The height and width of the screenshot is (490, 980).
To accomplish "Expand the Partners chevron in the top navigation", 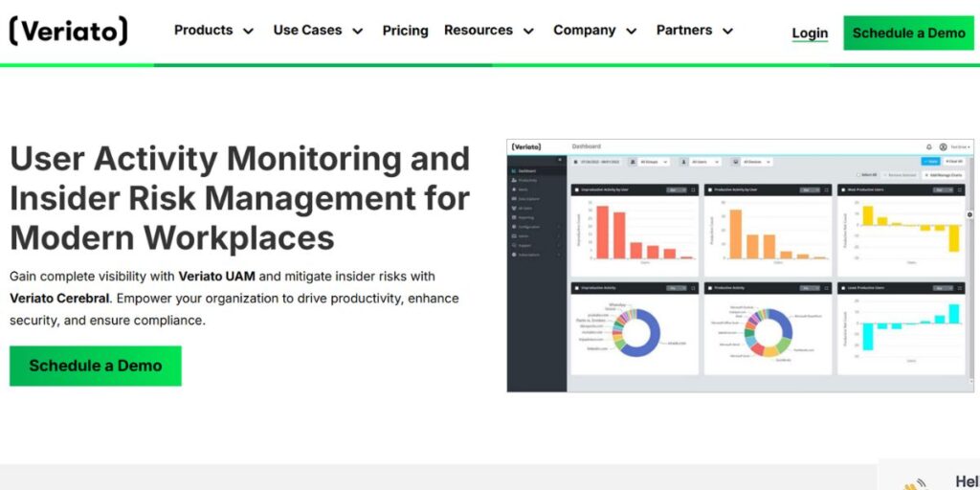I will (727, 32).
